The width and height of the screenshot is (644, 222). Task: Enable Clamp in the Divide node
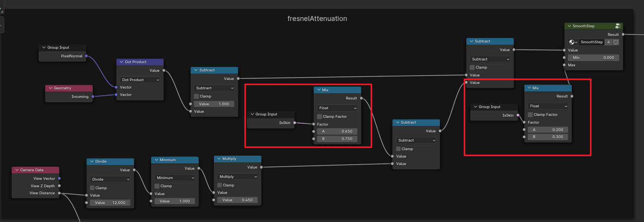point(92,188)
